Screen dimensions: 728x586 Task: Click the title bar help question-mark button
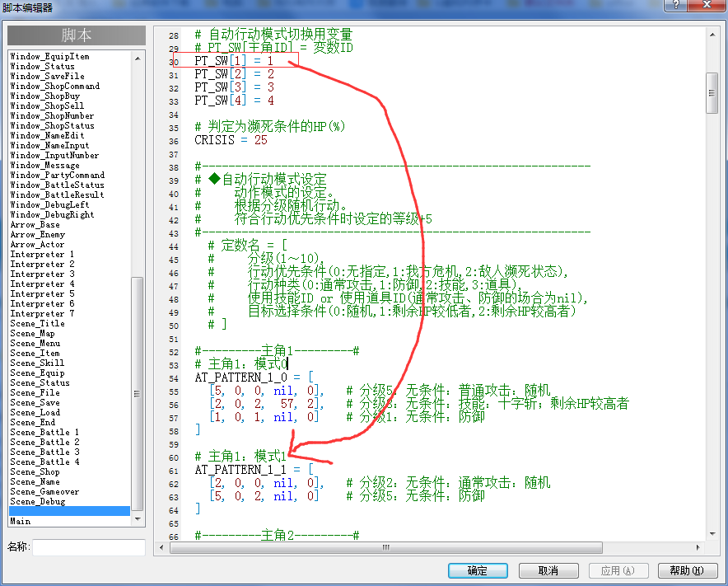[676, 5]
